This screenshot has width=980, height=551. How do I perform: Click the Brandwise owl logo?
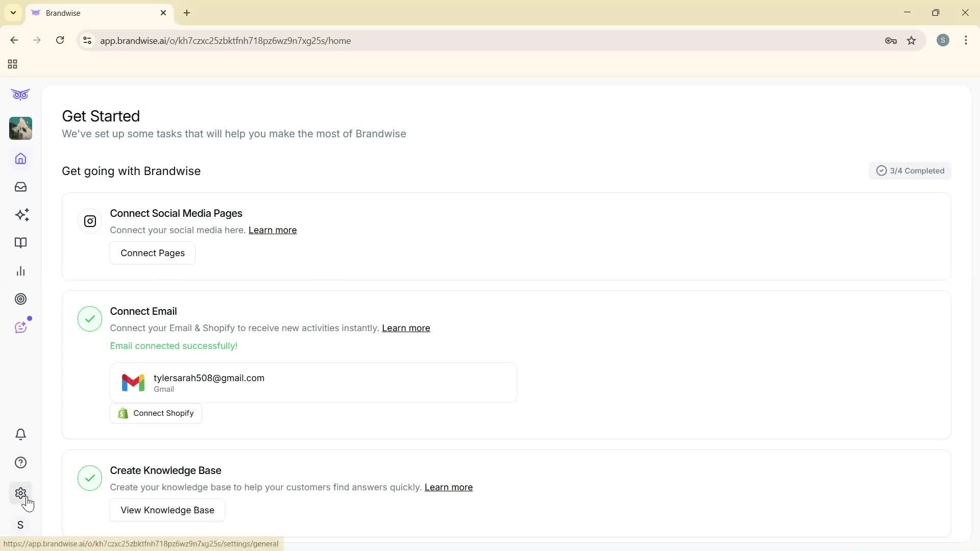tap(20, 94)
